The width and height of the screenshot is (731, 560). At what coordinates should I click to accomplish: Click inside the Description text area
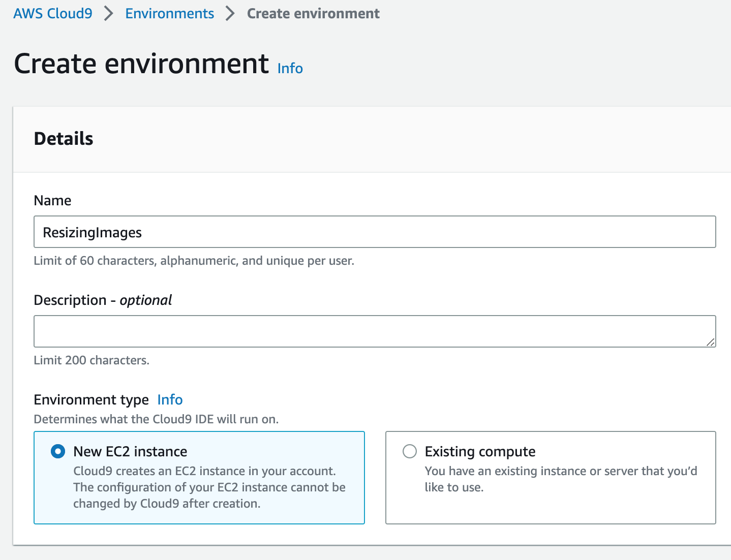pos(374,331)
